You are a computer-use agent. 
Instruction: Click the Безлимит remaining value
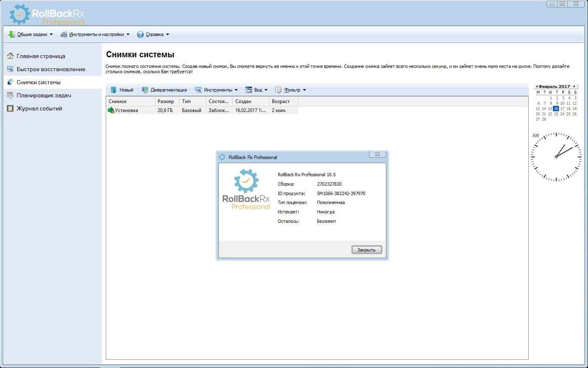326,221
